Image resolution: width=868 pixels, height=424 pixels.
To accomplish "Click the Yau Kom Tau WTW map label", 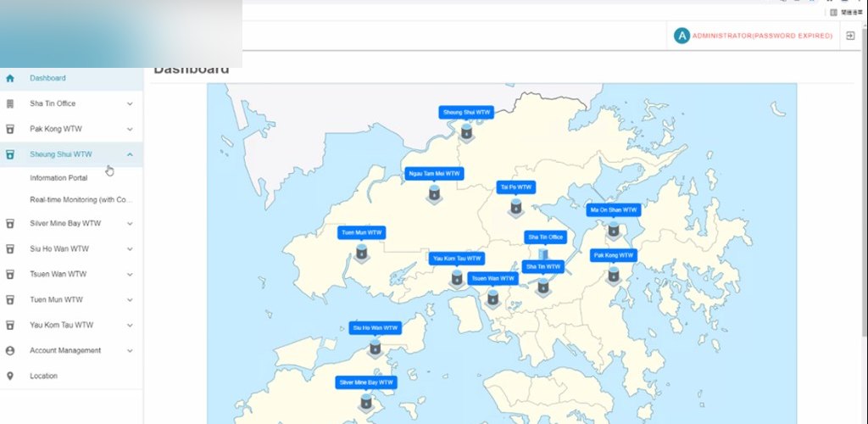I will tap(457, 259).
